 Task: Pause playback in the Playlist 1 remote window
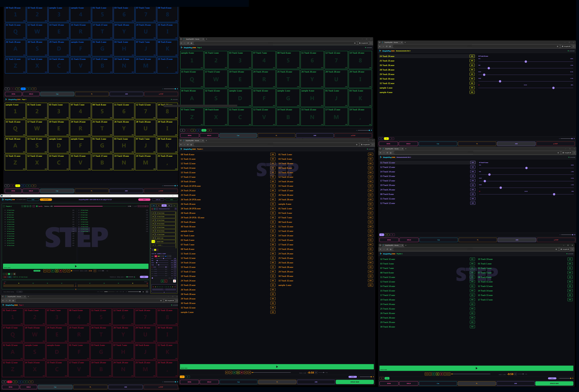point(238,373)
